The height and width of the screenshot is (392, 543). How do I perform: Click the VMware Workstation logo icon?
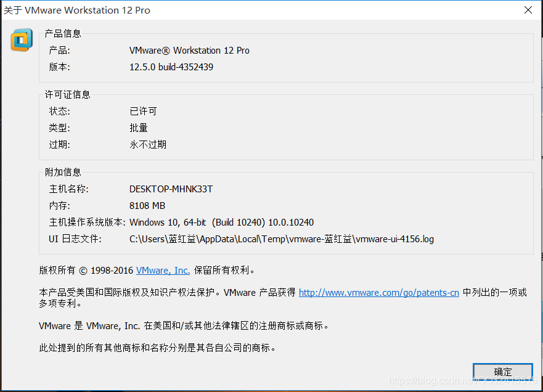coord(22,40)
